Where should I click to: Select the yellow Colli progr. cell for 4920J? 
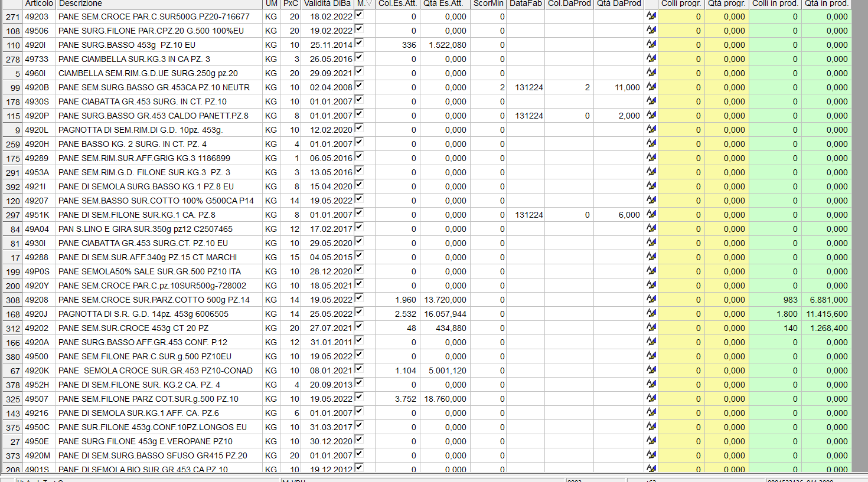click(x=681, y=314)
